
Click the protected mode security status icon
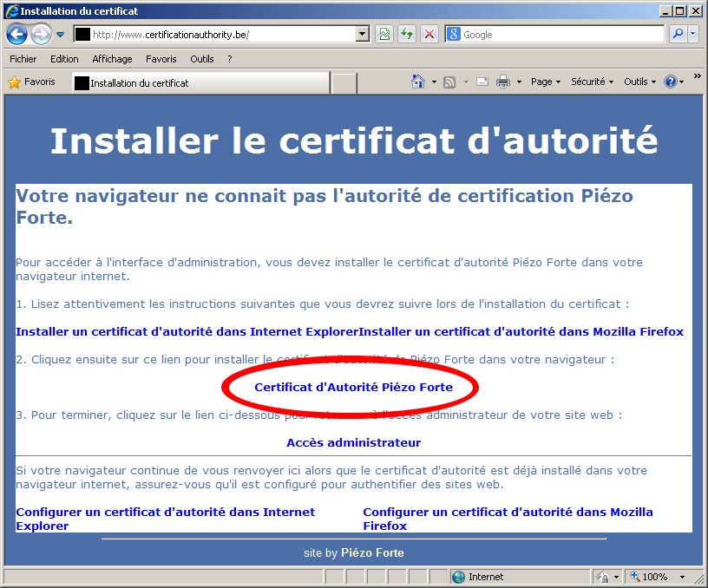602,577
